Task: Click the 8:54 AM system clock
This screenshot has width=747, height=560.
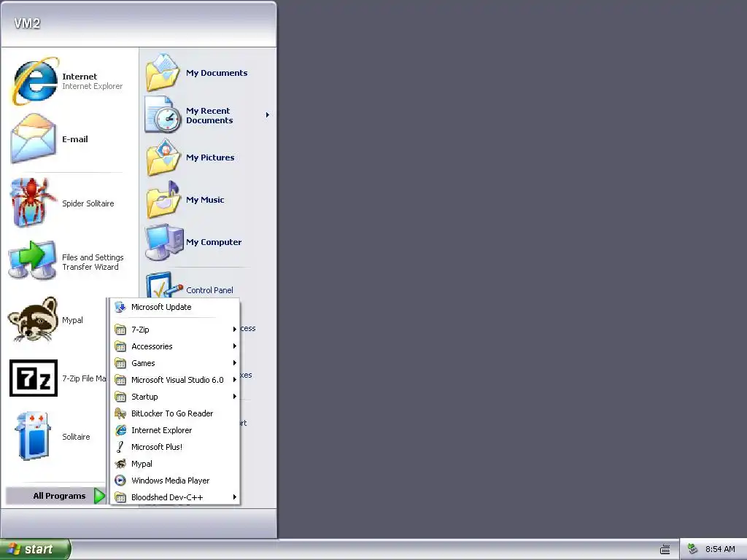Action: 720,549
